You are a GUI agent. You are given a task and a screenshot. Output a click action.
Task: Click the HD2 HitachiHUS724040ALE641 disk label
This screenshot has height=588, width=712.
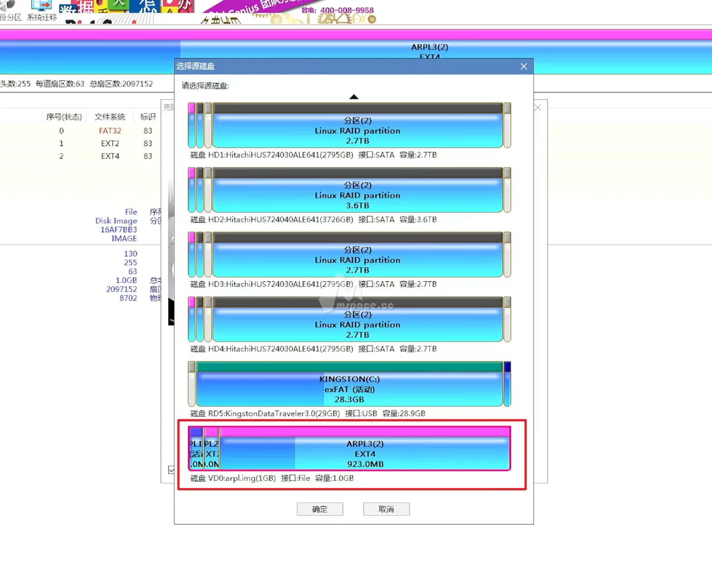314,220
